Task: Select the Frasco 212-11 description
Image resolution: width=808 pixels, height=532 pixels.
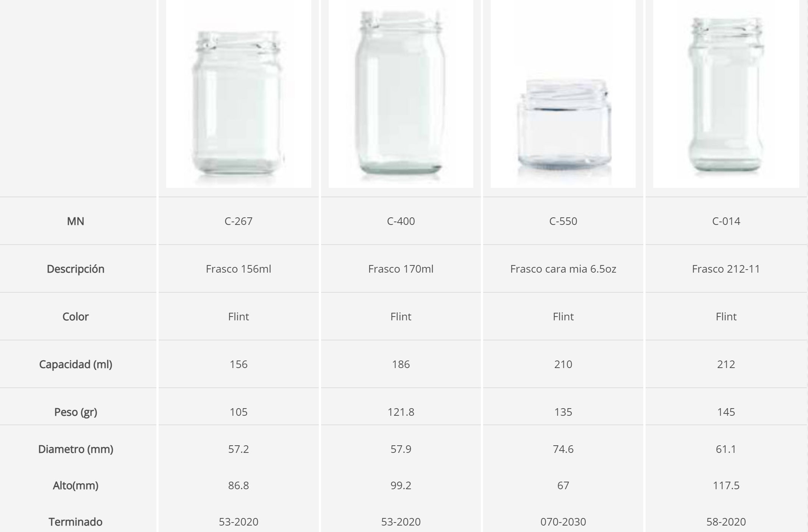Action: 726,269
